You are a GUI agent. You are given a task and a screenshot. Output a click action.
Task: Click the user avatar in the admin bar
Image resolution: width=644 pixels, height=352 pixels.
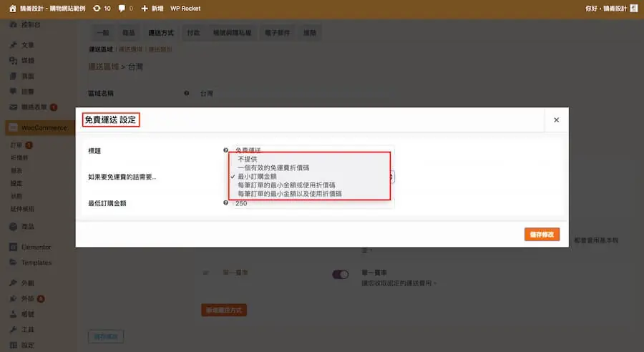[x=634, y=8]
